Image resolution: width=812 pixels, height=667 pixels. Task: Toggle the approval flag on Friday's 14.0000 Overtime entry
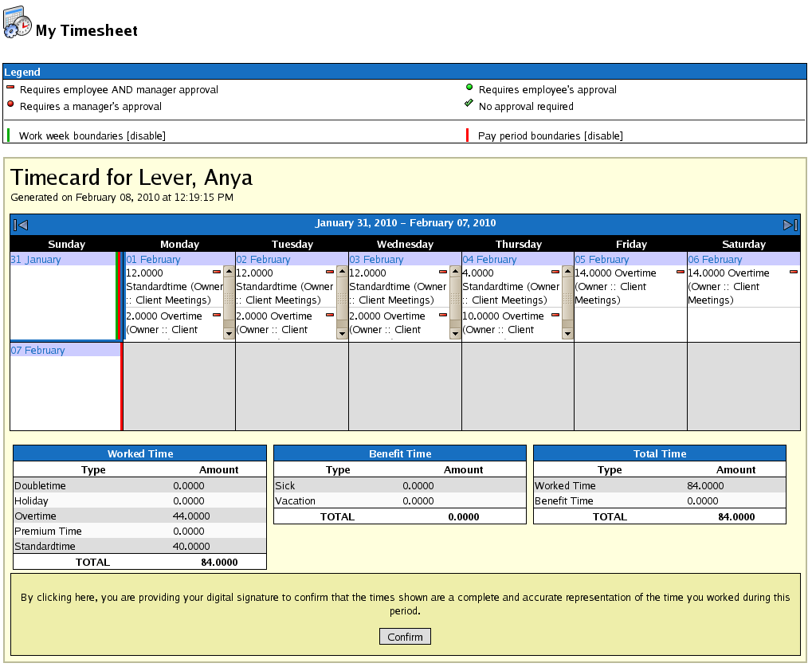680,272
